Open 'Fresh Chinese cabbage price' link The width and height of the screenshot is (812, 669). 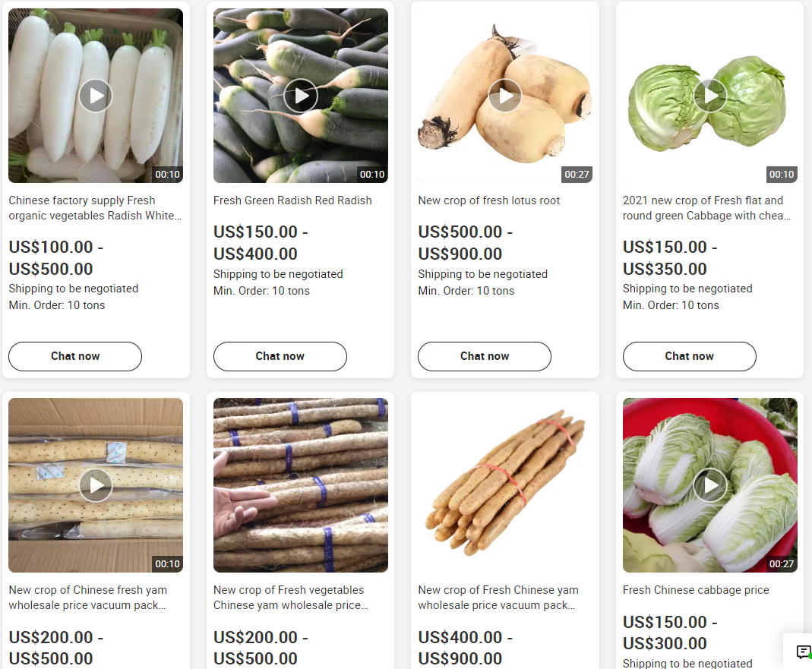pos(696,590)
